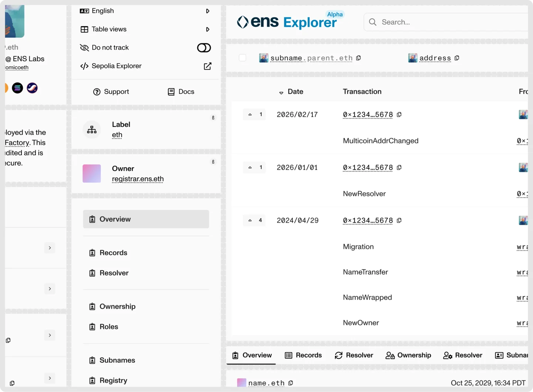Viewport: 533px width, 392px height.
Task: Click the gradient Owner avatar swatch
Action: click(x=91, y=173)
